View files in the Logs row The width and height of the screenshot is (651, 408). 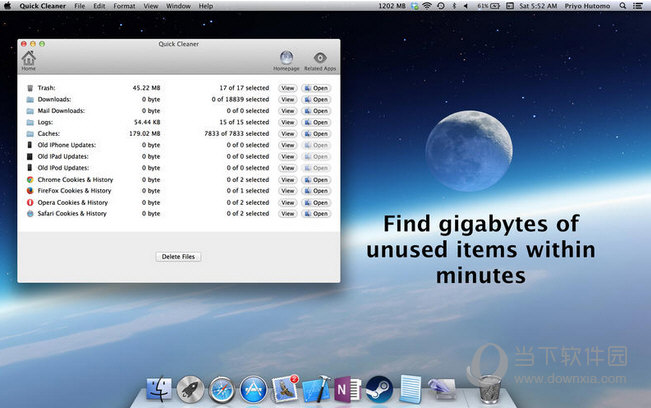pos(288,122)
